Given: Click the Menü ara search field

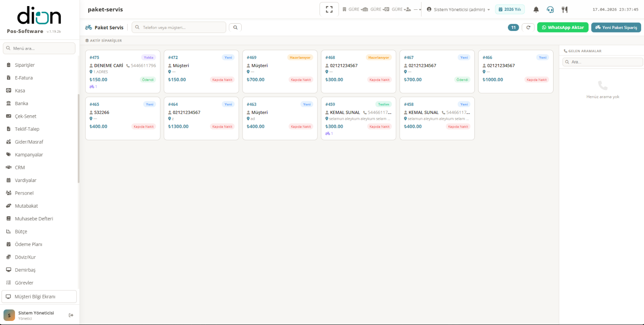Looking at the screenshot, I should coord(39,48).
